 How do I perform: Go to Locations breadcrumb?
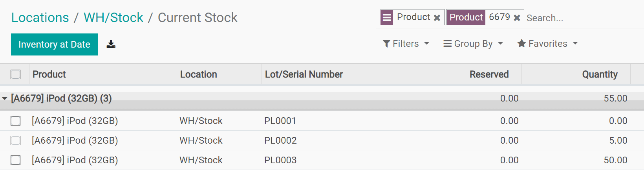point(40,18)
